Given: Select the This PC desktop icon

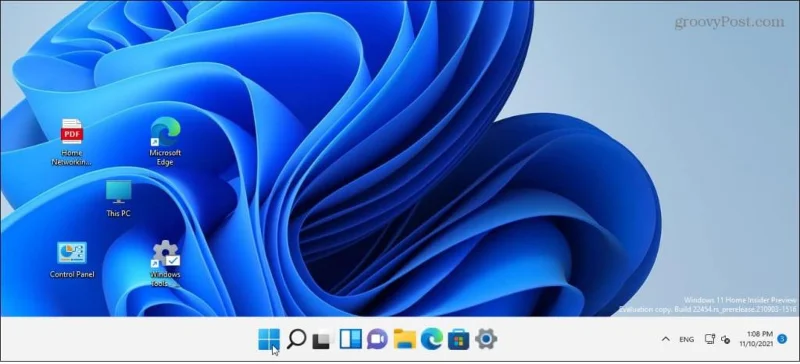Looking at the screenshot, I should coord(118,199).
